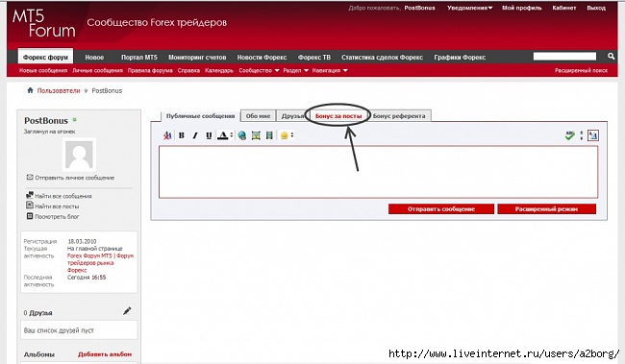Image resolution: width=625 pixels, height=364 pixels.
Task: Insert video using the film strip icon
Action: [269, 135]
